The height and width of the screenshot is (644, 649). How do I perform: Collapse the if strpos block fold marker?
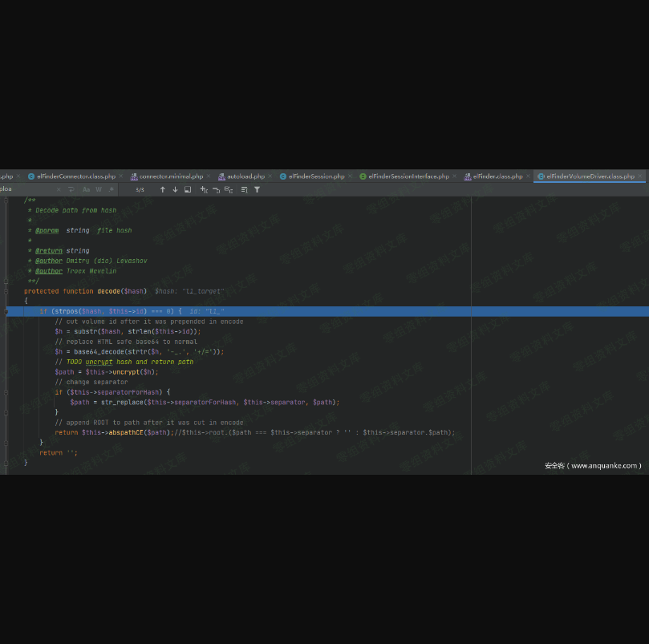click(x=6, y=311)
